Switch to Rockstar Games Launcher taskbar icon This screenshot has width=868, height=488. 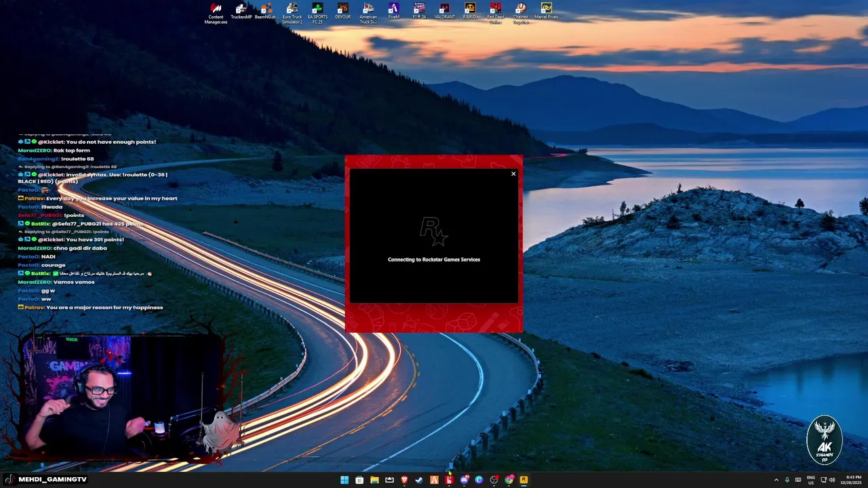click(524, 480)
